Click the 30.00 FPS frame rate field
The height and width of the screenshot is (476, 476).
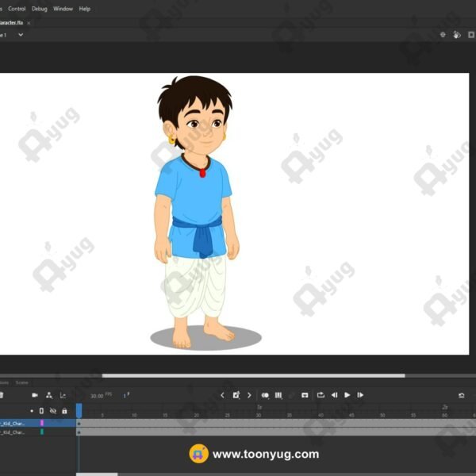pyautogui.click(x=101, y=396)
